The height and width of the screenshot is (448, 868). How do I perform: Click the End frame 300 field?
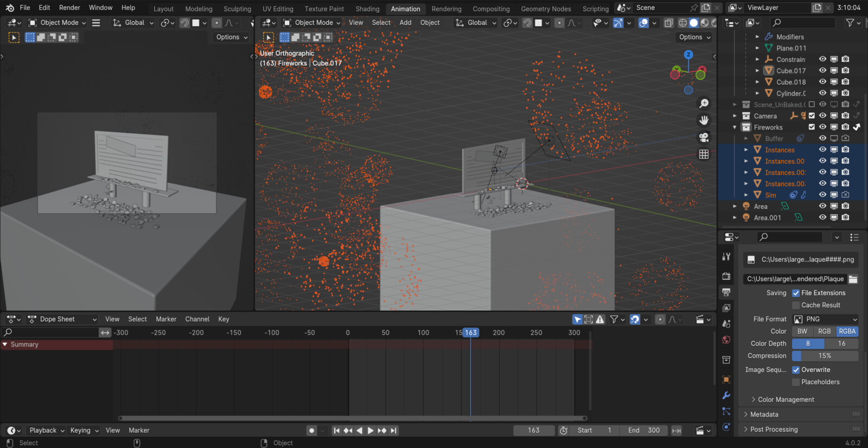point(644,431)
